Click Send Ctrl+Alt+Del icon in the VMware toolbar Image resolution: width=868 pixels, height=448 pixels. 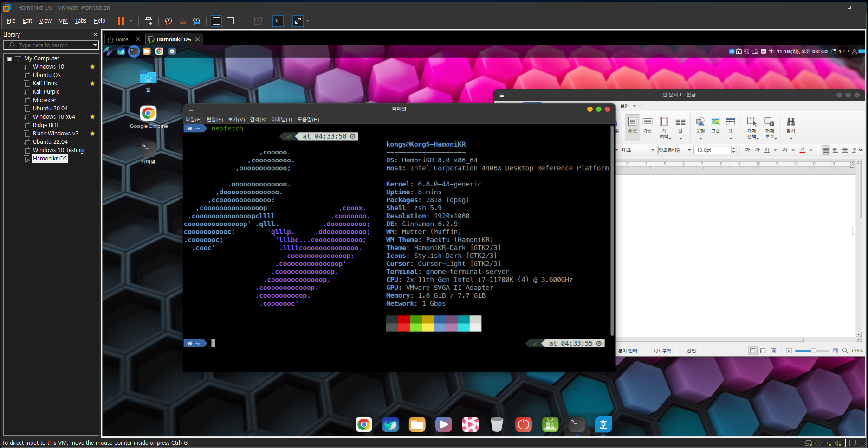pyautogui.click(x=149, y=21)
